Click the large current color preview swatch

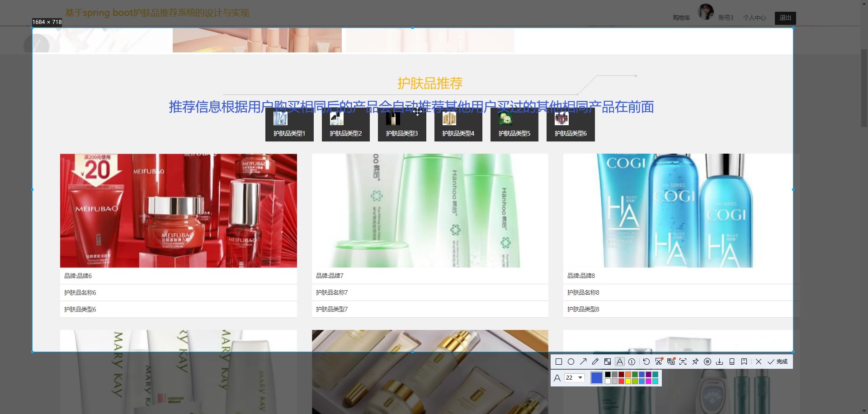point(597,378)
